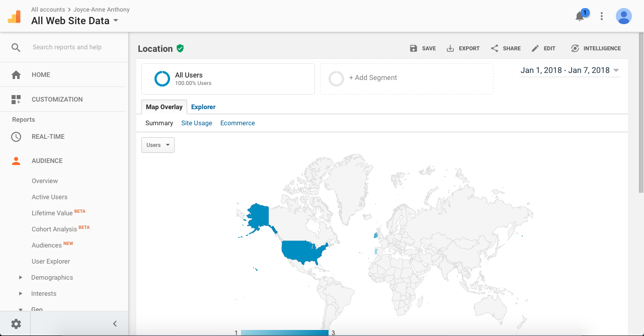Click the Export download icon
Screen dimensions: 644x336
click(450, 48)
